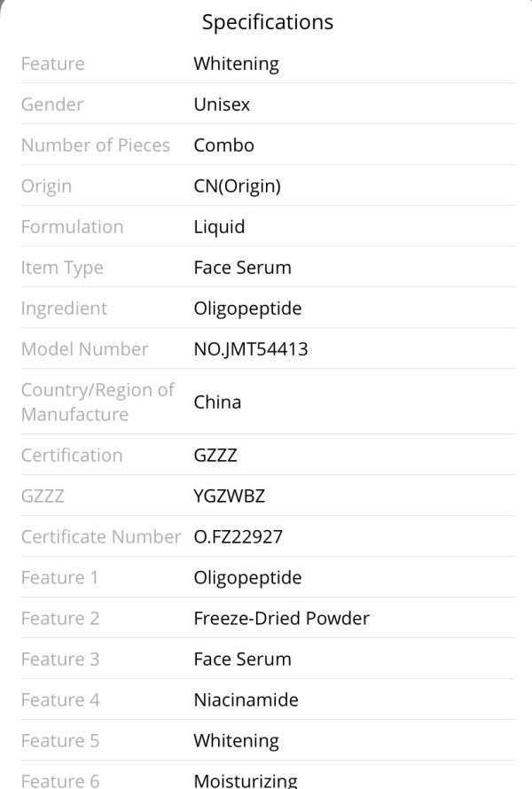The height and width of the screenshot is (789, 532).
Task: Tap the Unisex gender value
Action: click(222, 105)
